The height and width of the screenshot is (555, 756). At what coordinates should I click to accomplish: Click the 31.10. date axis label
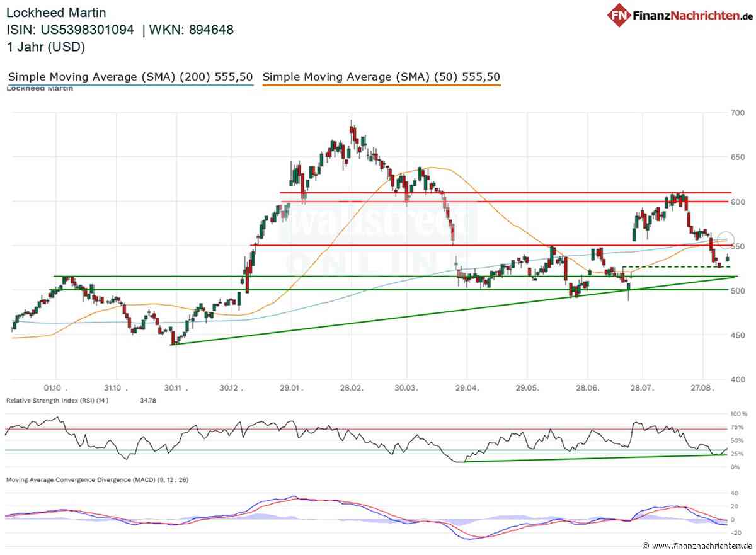click(117, 389)
